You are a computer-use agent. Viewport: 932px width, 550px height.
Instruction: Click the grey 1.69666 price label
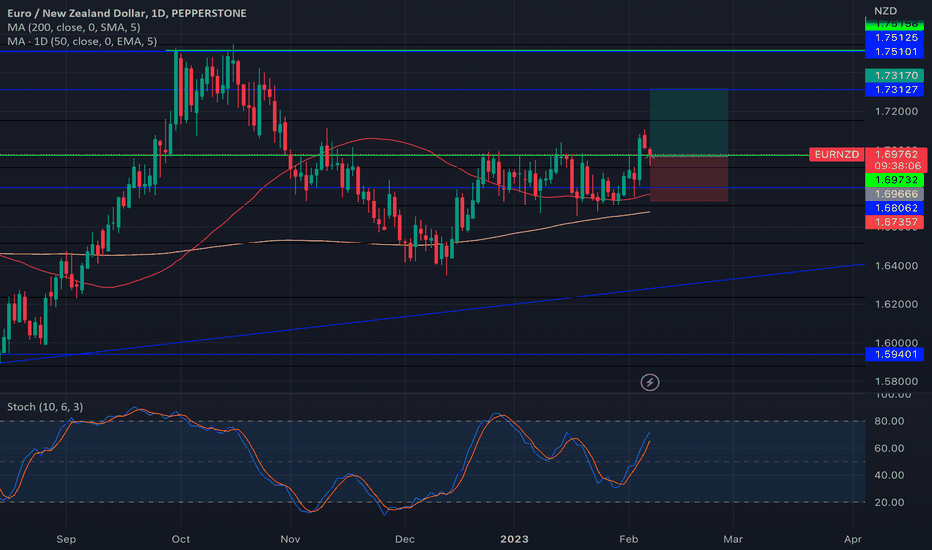click(x=895, y=194)
